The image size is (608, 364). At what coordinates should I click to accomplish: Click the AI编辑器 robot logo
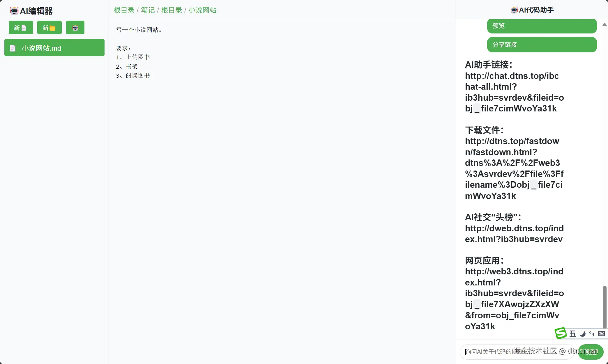[x=14, y=11]
